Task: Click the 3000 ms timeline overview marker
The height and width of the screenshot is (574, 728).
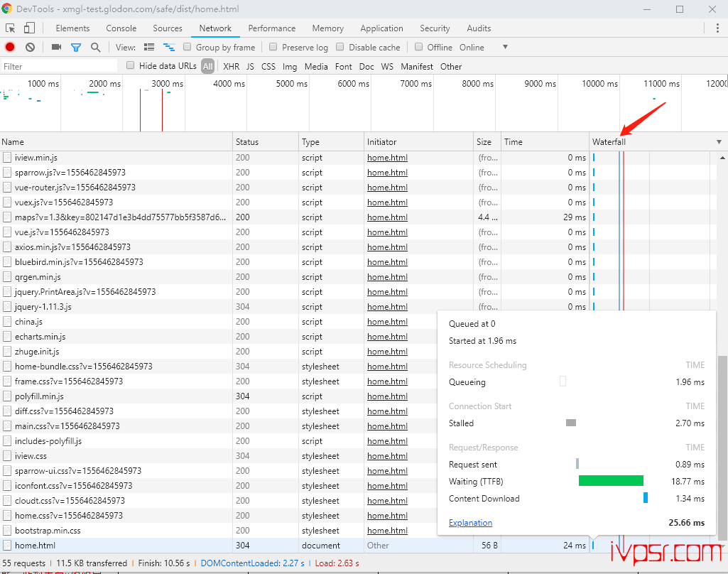Action: pos(167,84)
